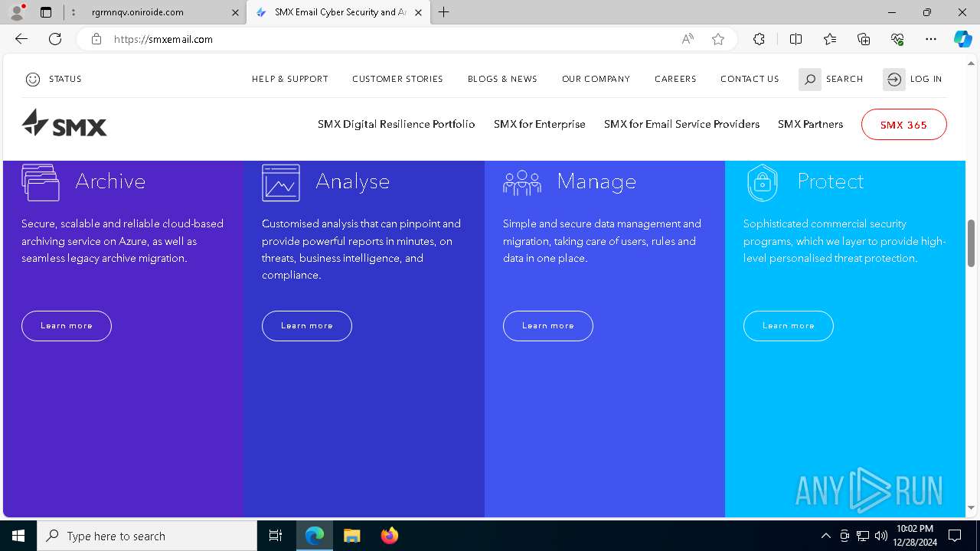The width and height of the screenshot is (980, 551).
Task: Open Task View on taskbar
Action: [276, 536]
